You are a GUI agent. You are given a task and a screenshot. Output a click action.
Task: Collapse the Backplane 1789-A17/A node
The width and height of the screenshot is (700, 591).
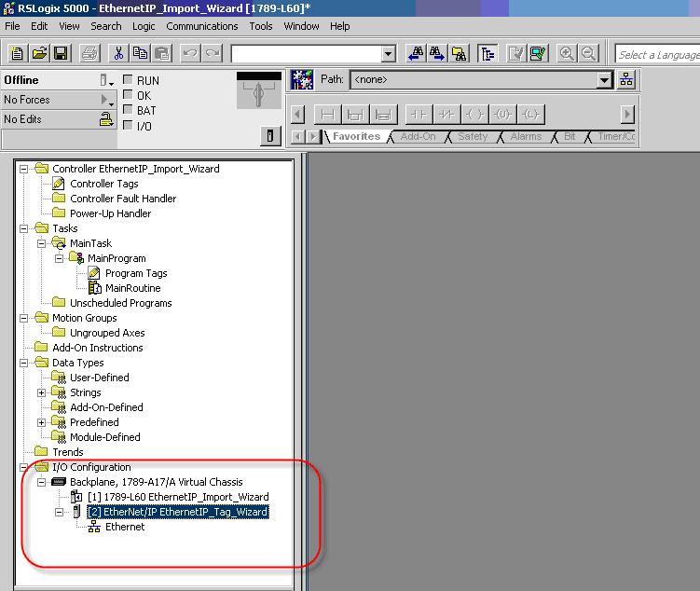pos(42,482)
